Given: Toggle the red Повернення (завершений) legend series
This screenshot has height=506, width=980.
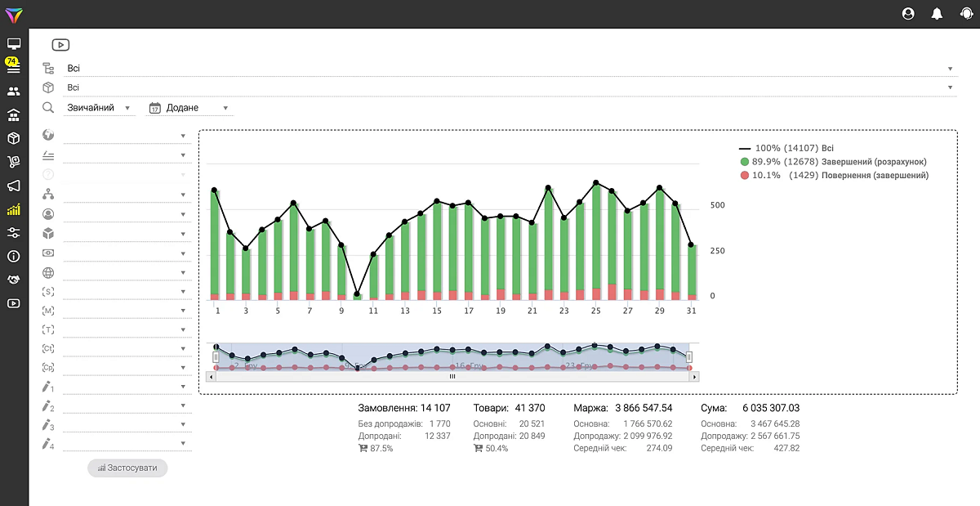Looking at the screenshot, I should [x=833, y=175].
